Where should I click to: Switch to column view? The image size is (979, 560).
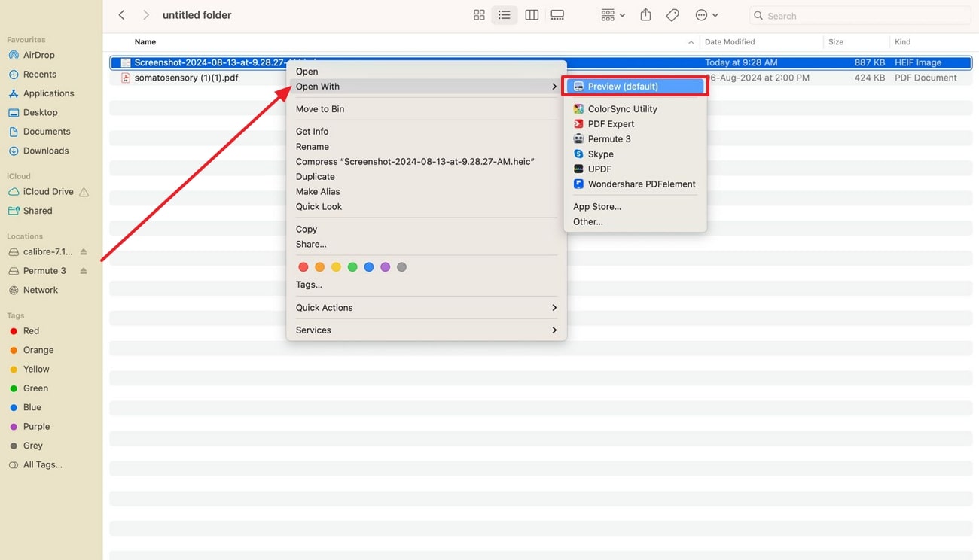point(532,15)
